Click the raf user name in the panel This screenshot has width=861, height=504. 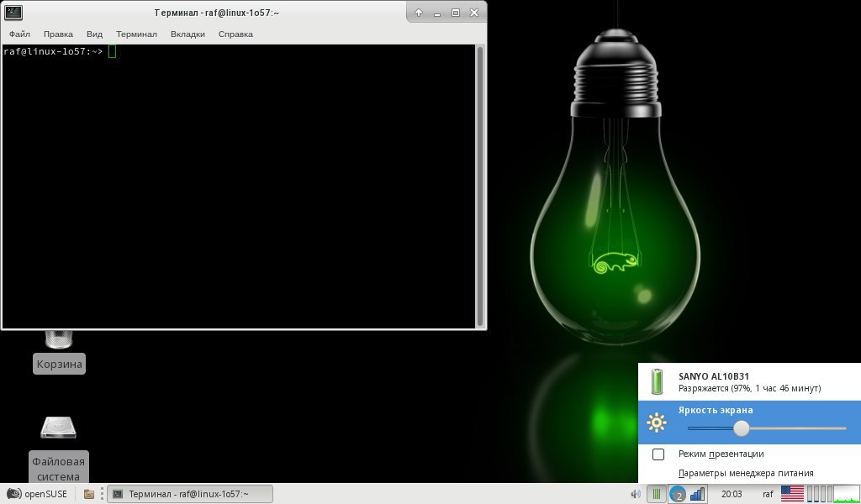pyautogui.click(x=768, y=494)
